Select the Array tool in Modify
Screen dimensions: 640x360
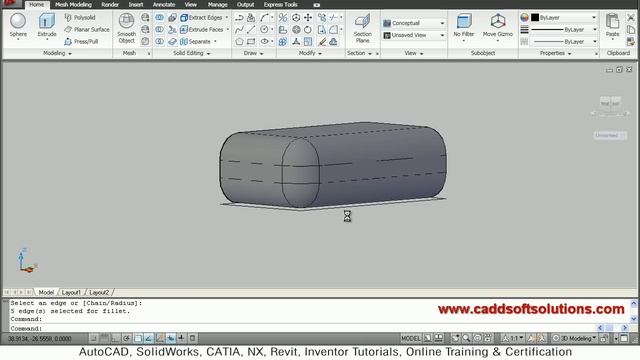[282, 41]
